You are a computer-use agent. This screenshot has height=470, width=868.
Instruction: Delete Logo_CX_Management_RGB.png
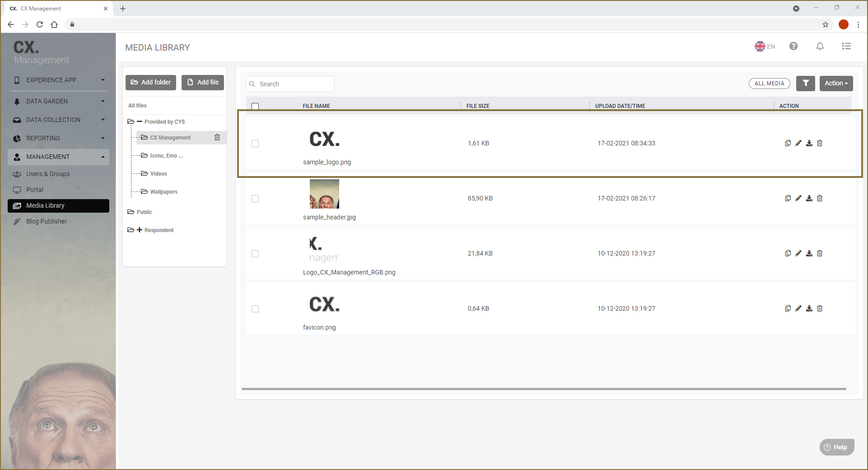(x=820, y=253)
